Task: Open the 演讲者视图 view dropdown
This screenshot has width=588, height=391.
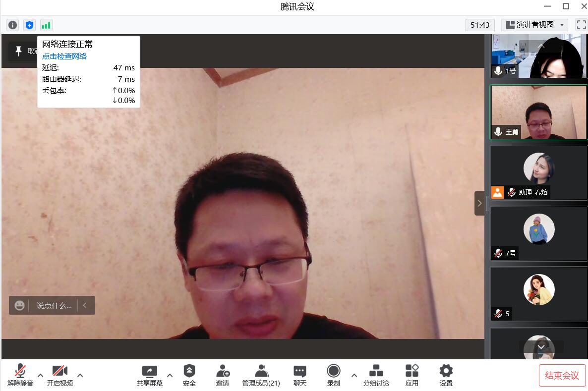Action: tap(534, 25)
